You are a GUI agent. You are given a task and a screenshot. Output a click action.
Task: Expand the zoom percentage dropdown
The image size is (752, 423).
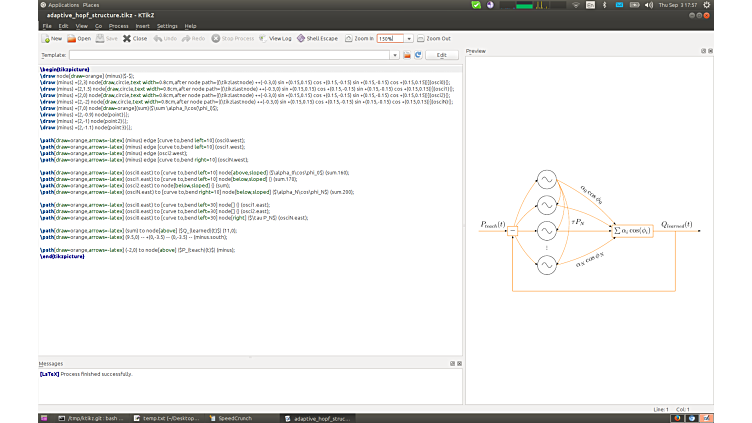410,38
